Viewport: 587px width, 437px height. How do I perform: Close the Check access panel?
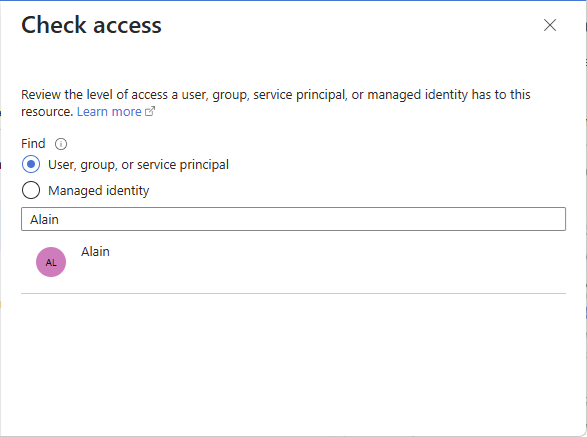[x=550, y=25]
